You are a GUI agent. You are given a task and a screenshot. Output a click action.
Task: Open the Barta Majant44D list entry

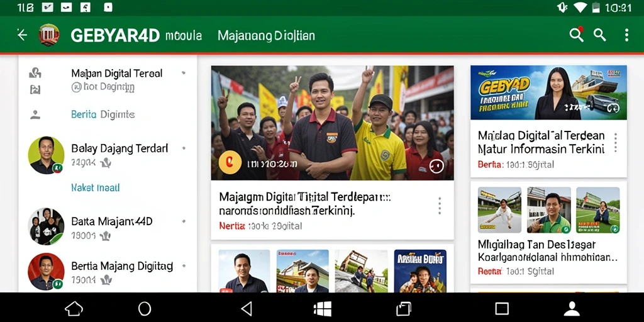108,227
